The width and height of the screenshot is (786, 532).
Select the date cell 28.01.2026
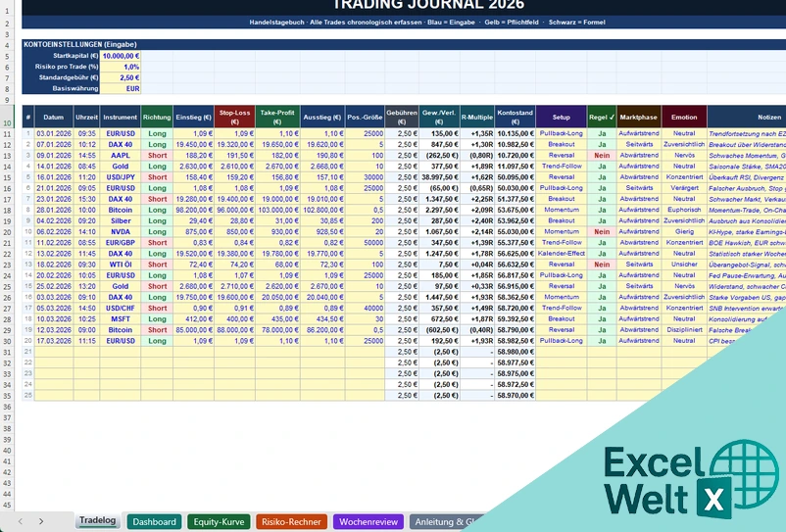54,210
